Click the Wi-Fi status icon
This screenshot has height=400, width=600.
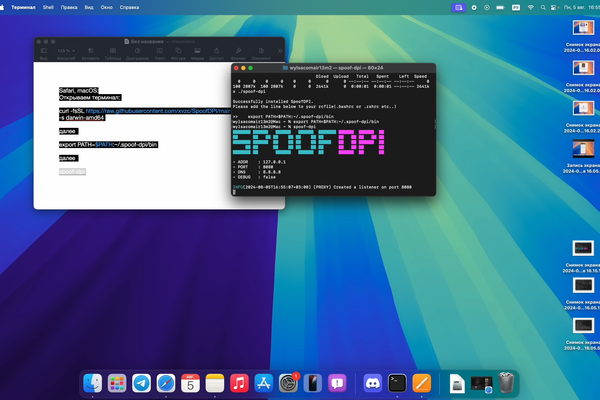point(530,7)
